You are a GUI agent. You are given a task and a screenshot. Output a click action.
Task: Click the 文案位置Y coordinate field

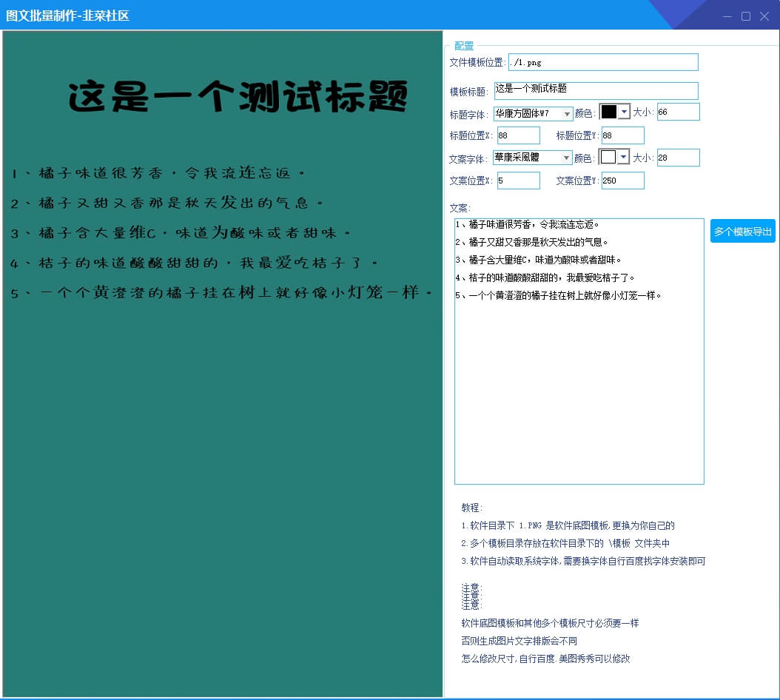[622, 181]
